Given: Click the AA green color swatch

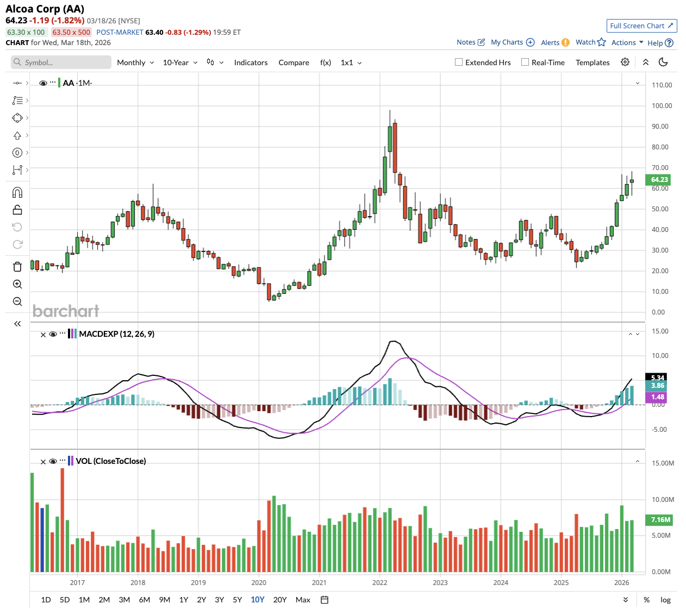Looking at the screenshot, I should tap(59, 83).
